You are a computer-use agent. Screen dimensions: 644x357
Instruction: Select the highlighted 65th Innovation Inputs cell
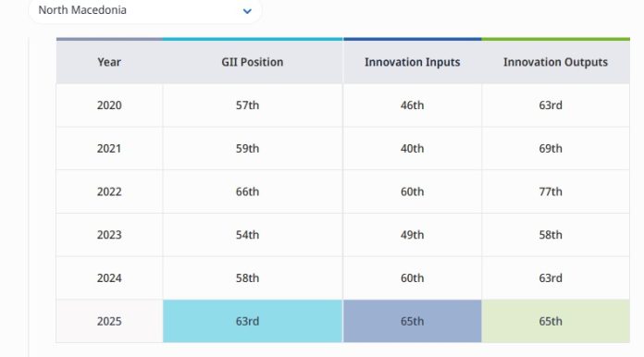(x=413, y=321)
